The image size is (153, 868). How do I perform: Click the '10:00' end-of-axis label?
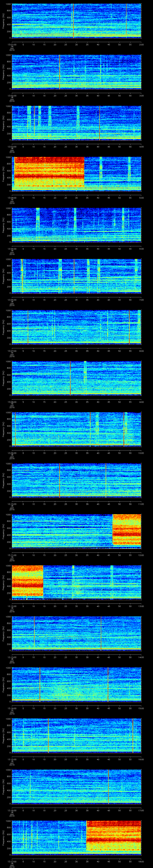141,453
